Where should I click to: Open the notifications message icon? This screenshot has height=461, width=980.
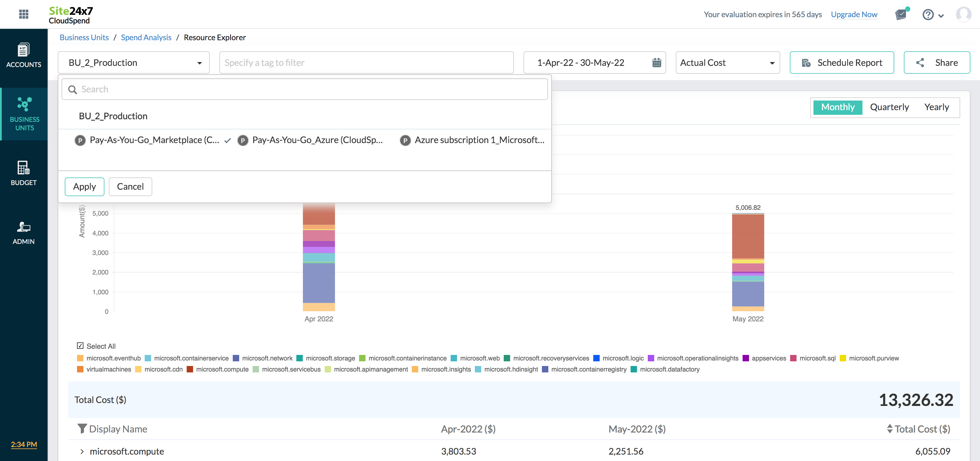[x=901, y=15]
